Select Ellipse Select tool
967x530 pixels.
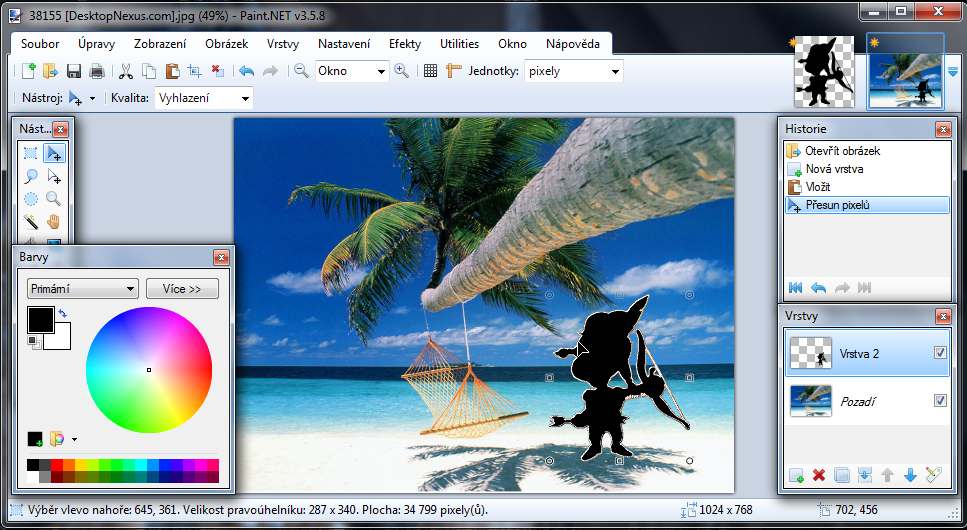(x=30, y=199)
